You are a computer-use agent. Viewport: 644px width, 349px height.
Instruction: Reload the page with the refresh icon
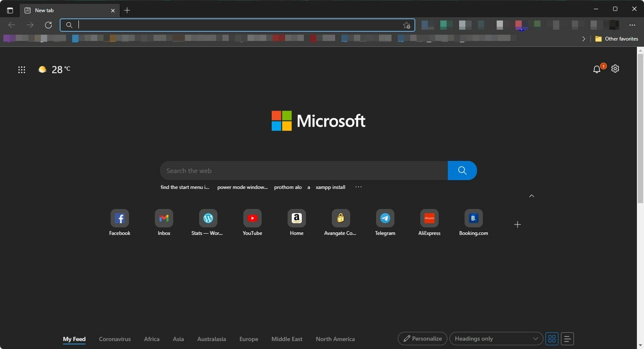click(48, 25)
